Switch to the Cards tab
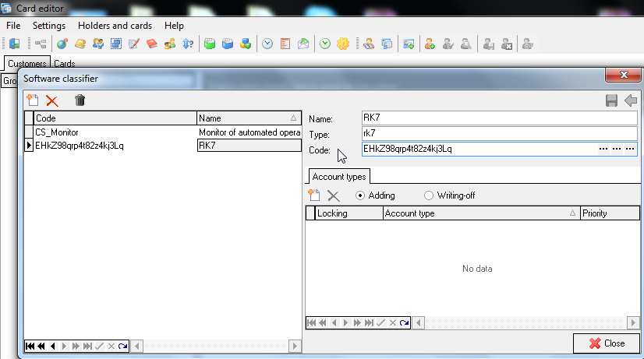644x359 pixels. (x=65, y=64)
